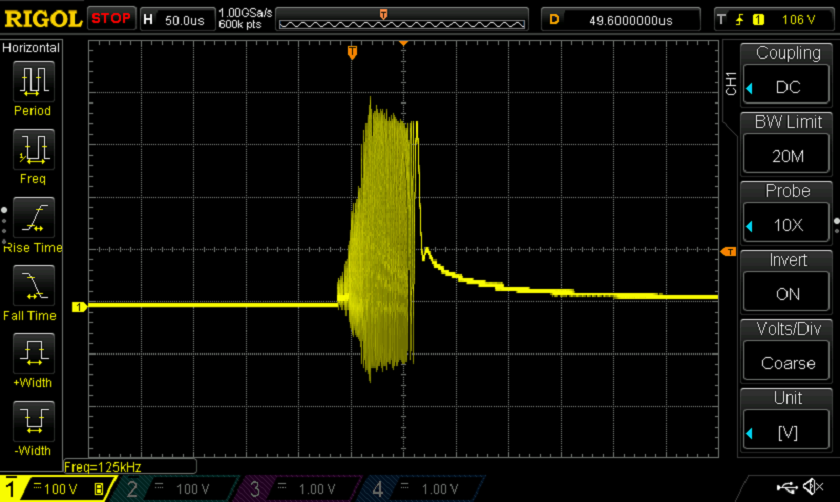Click the USB status icon

coord(785,487)
